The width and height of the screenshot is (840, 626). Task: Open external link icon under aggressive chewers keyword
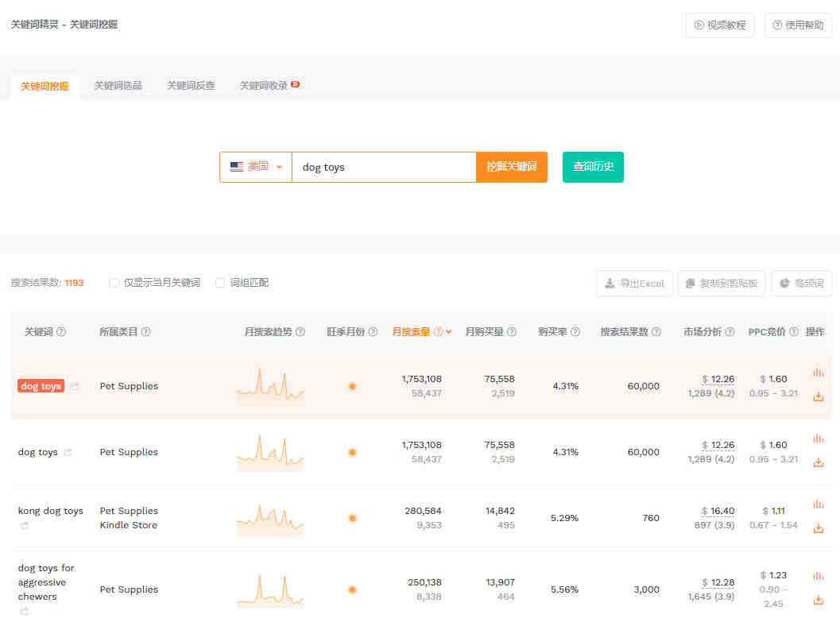25,611
